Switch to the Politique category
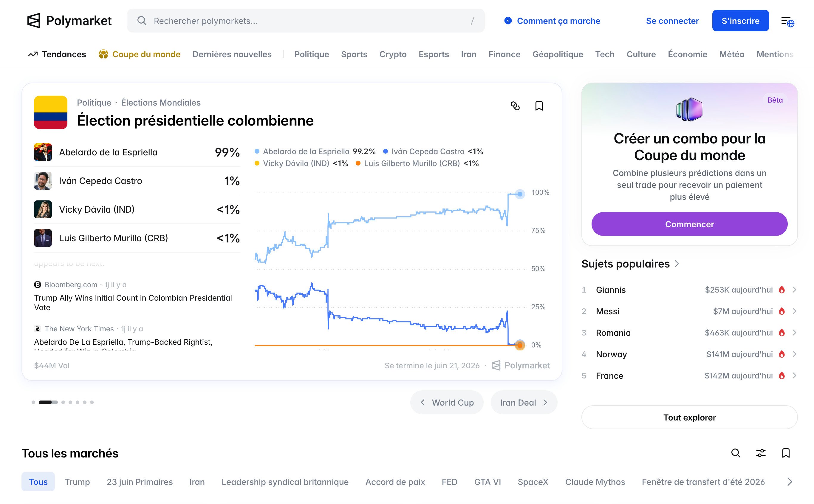 tap(312, 54)
